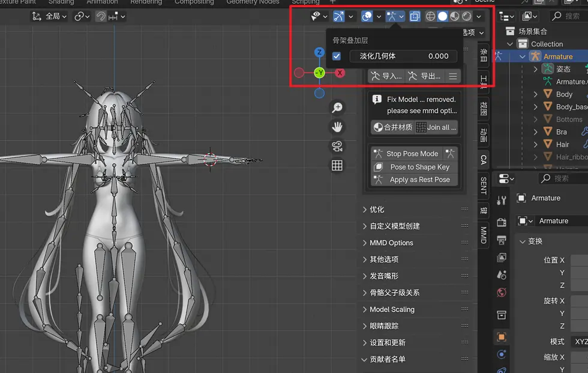
Task: Toggle the camera view icon
Action: coord(337,146)
